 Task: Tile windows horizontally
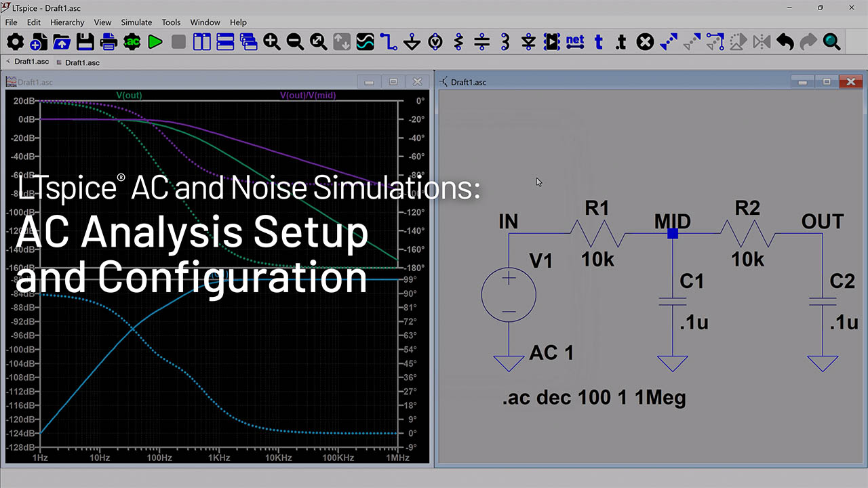pos(225,42)
